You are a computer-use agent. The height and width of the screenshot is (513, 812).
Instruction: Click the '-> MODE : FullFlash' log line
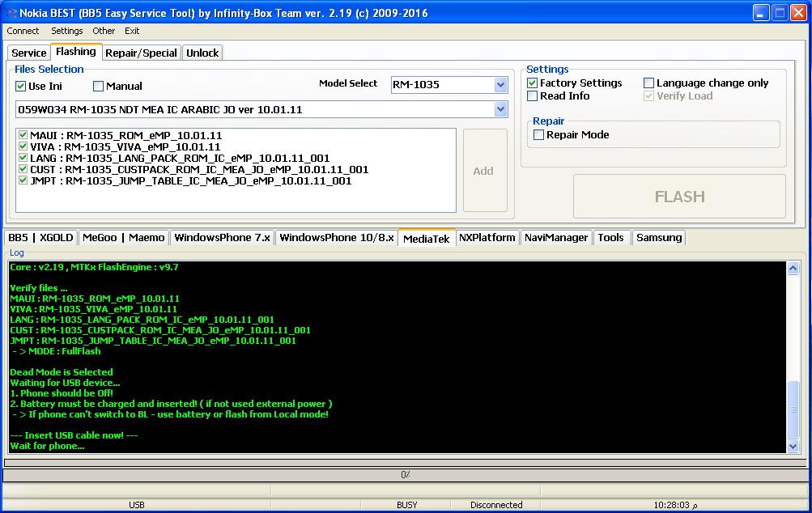coord(57,351)
